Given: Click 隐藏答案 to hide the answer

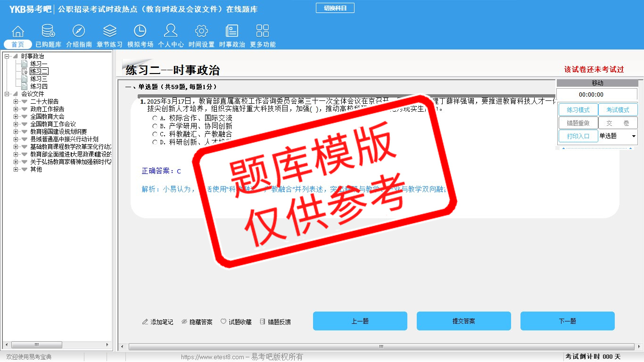Looking at the screenshot, I should click(197, 322).
